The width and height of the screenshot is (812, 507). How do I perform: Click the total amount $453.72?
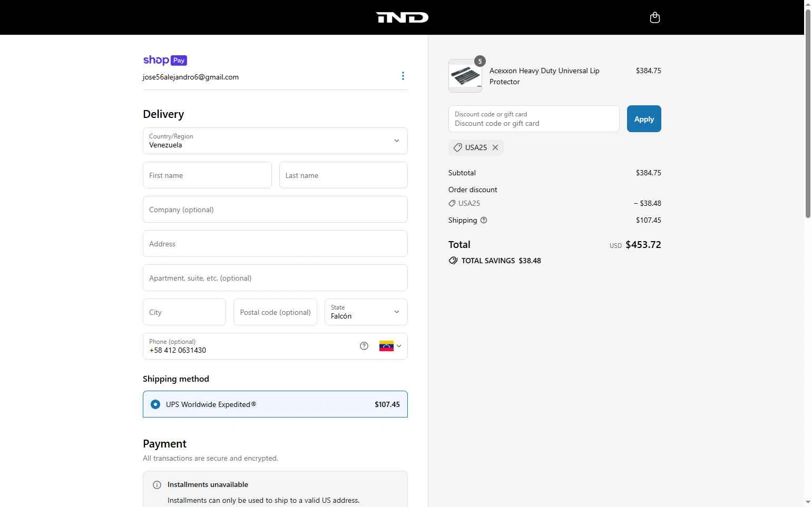pyautogui.click(x=643, y=245)
